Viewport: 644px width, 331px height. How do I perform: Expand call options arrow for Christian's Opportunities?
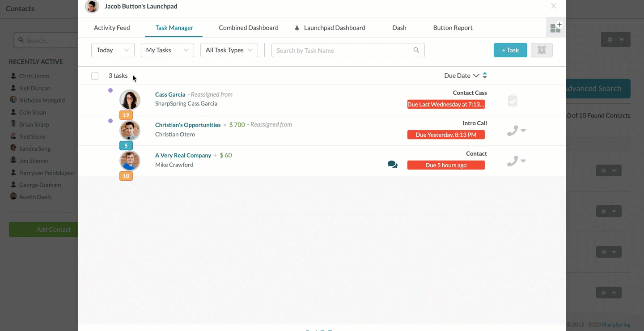(523, 131)
